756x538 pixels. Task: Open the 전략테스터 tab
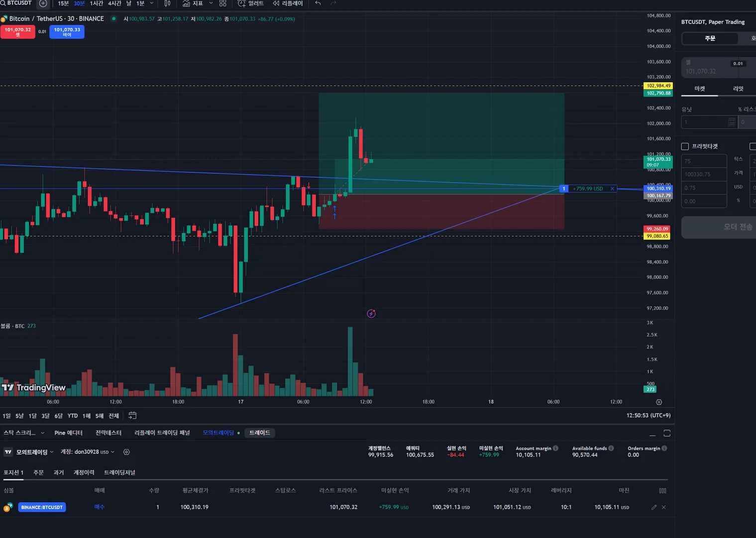[x=108, y=433]
